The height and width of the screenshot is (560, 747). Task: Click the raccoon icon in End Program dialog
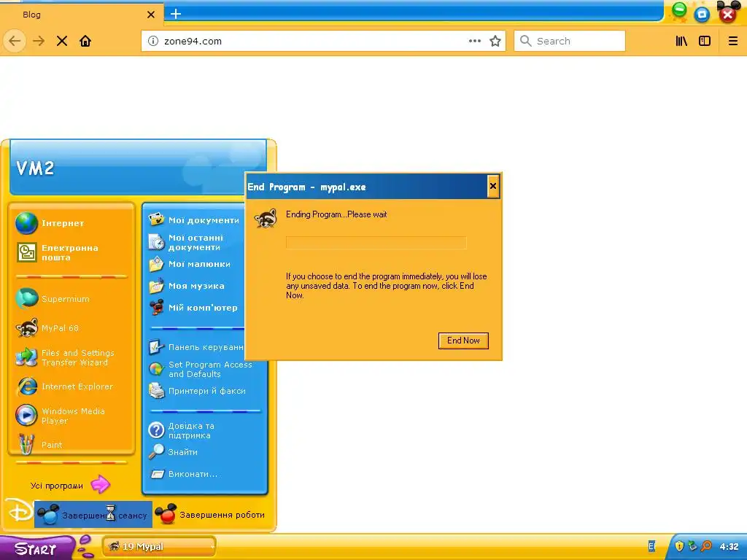[266, 219]
